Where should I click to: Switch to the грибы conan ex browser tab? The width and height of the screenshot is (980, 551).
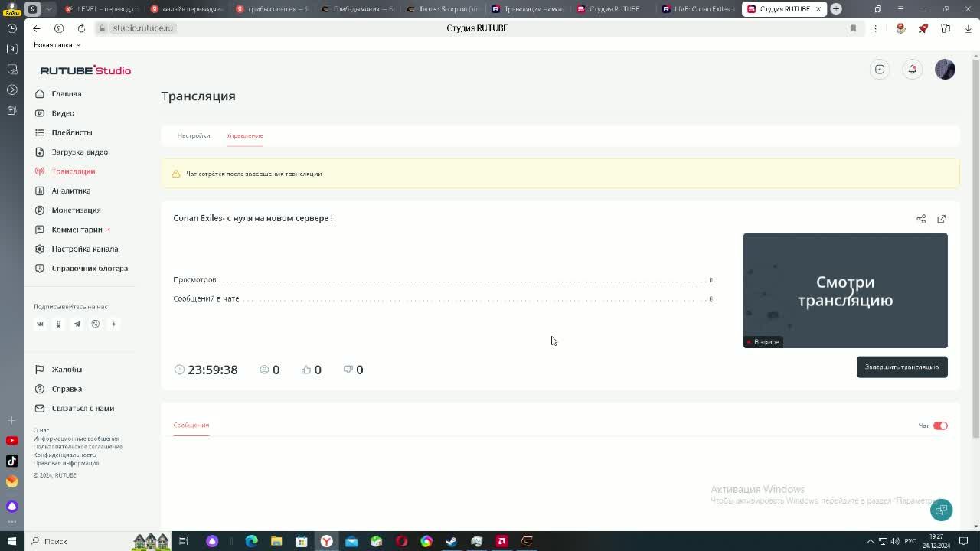pos(273,9)
